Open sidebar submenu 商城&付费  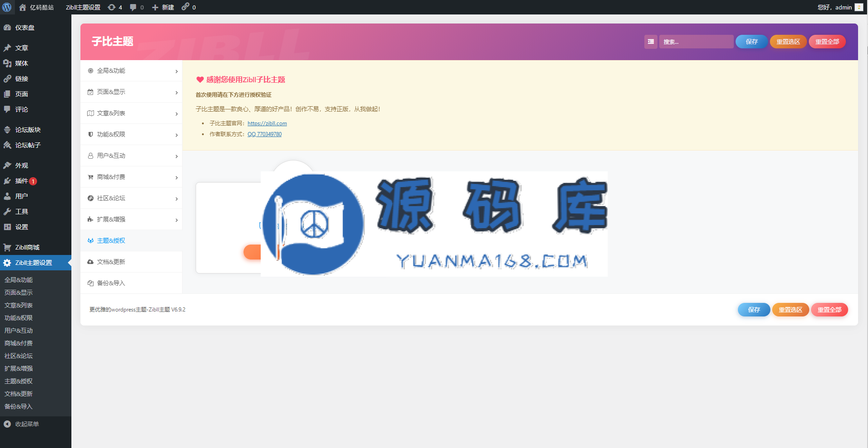click(x=19, y=343)
